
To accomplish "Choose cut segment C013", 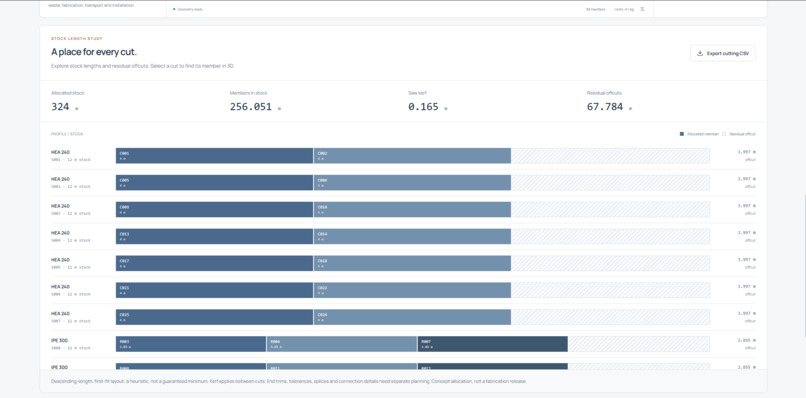I will 214,237.
